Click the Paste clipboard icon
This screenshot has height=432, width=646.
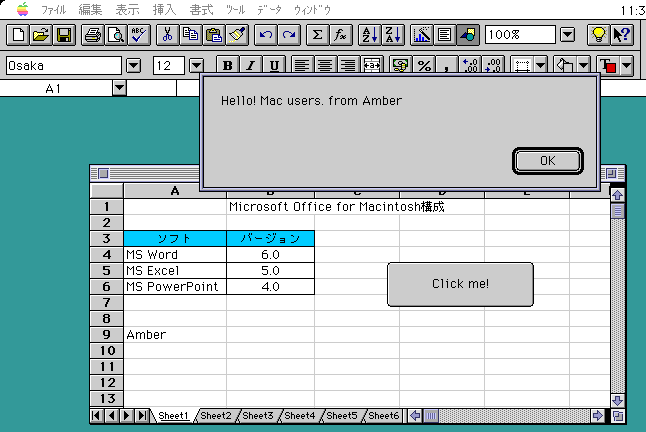[213, 35]
